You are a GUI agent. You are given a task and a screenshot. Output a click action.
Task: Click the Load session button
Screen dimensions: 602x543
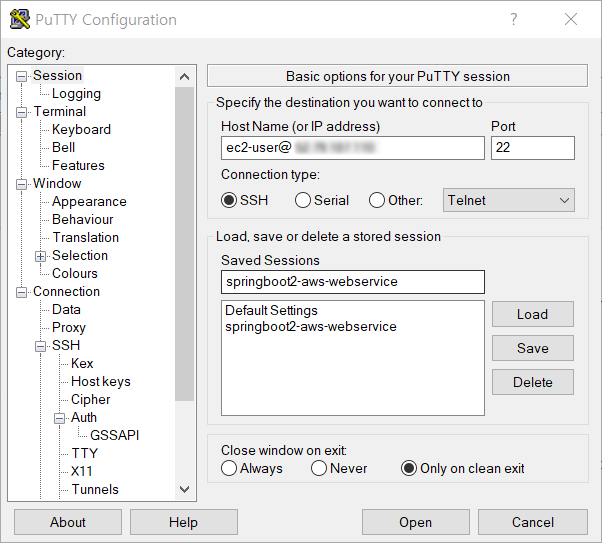point(533,314)
